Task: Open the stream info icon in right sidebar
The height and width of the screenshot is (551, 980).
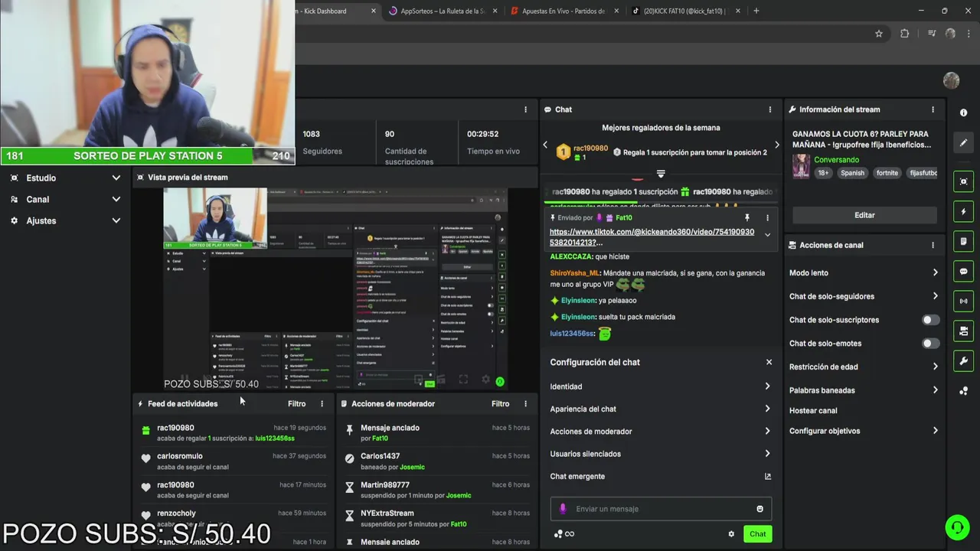Action: tap(963, 112)
